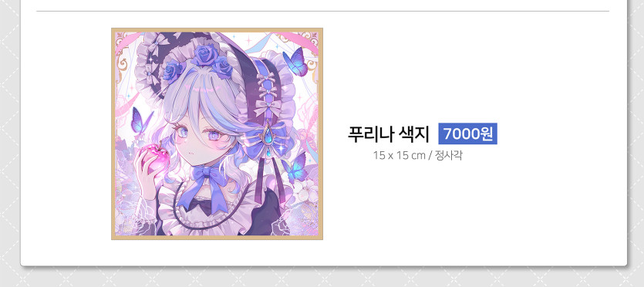The height and width of the screenshot is (287, 644).
Task: Open the Furina shikishi artwork thumbnail
Action: point(217,133)
